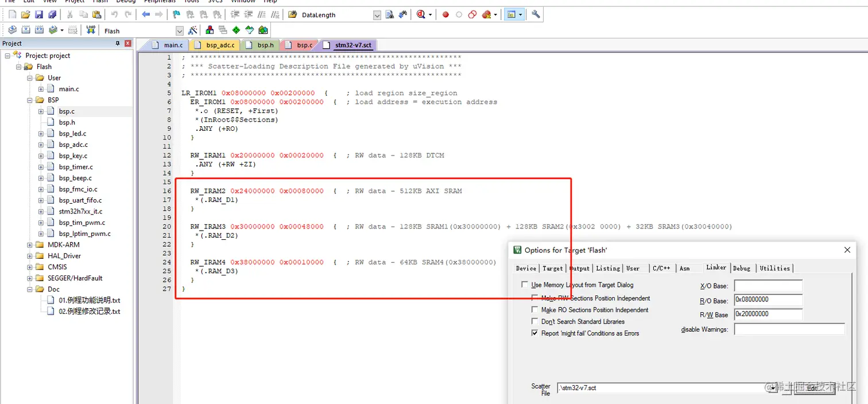This screenshot has height=404, width=868.
Task: Select SEGGER/HardFault group folder
Action: pyautogui.click(x=75, y=278)
